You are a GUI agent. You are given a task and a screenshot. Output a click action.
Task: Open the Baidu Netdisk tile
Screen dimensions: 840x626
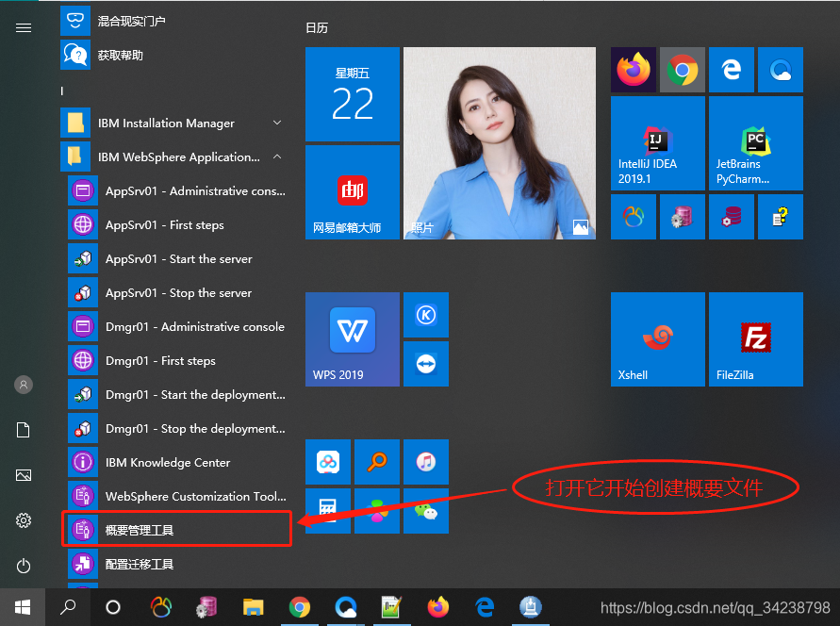click(328, 462)
